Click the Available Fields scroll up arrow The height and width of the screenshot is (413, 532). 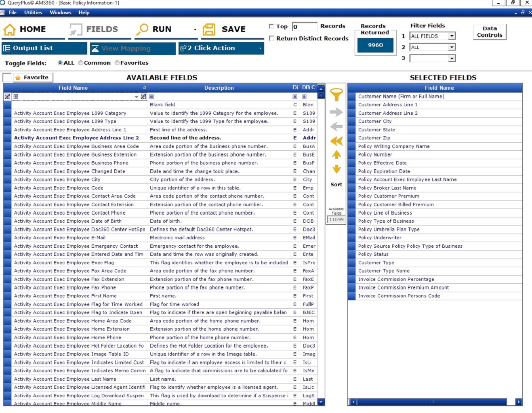pos(322,88)
